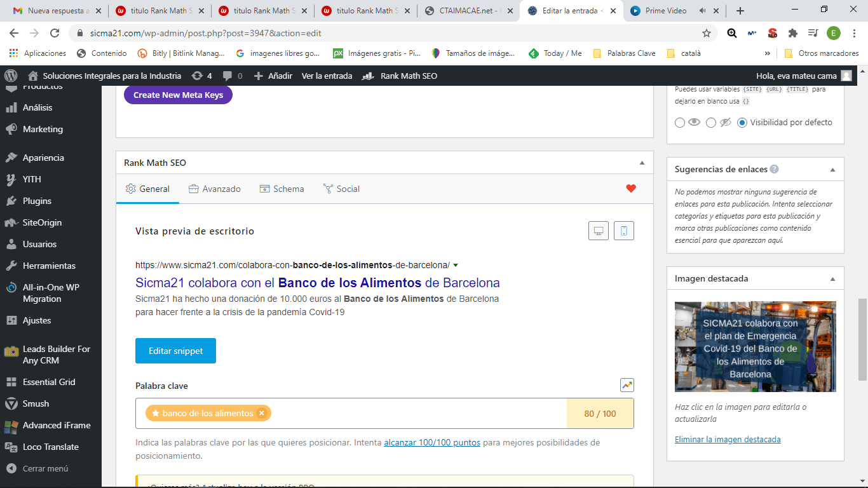
Task: Open Chrome extensions puzzle icon
Action: [792, 33]
